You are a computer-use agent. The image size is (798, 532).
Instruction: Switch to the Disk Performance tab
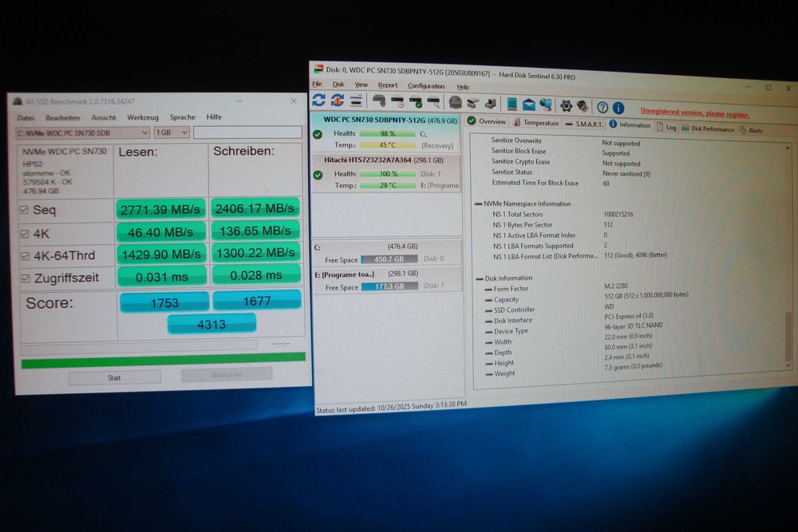(707, 128)
